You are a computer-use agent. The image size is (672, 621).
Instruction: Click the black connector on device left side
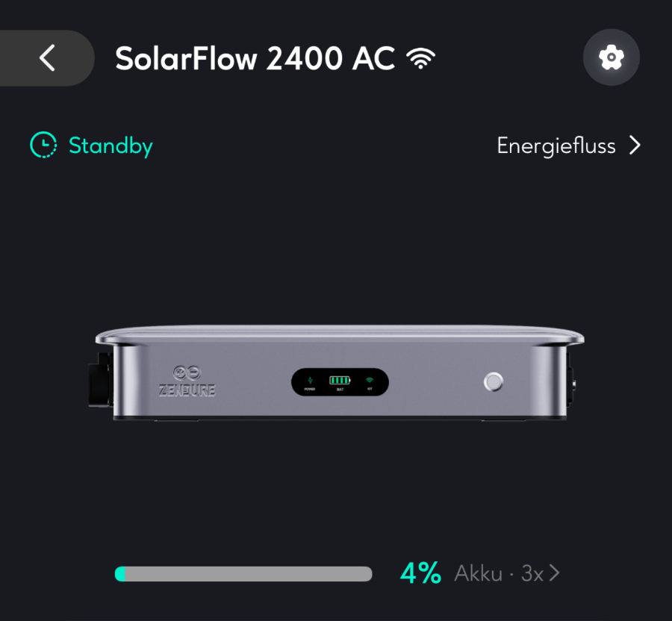pos(101,379)
